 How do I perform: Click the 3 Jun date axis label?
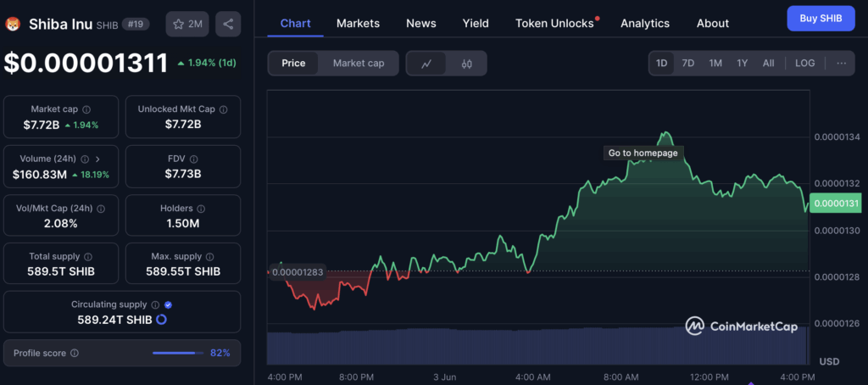[x=444, y=377]
